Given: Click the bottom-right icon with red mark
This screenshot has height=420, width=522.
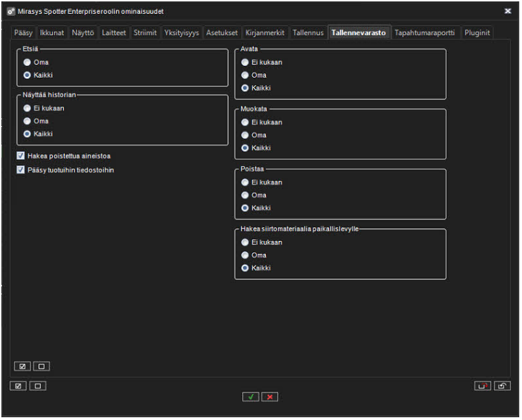Looking at the screenshot, I should coord(483,386).
